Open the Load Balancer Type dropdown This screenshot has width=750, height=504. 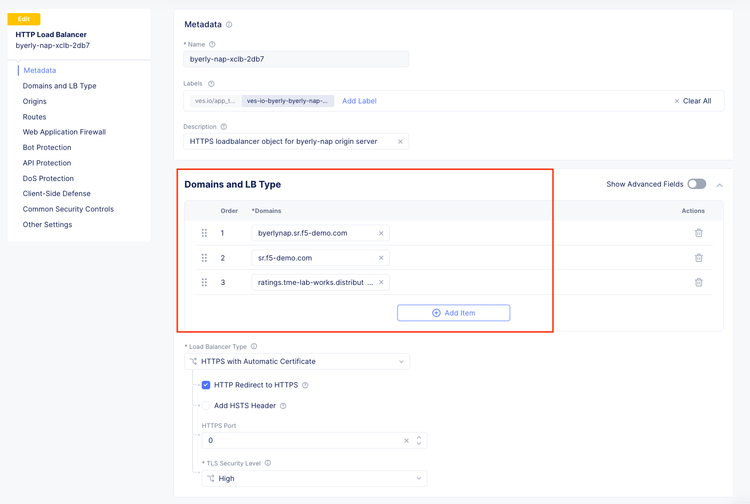[297, 362]
